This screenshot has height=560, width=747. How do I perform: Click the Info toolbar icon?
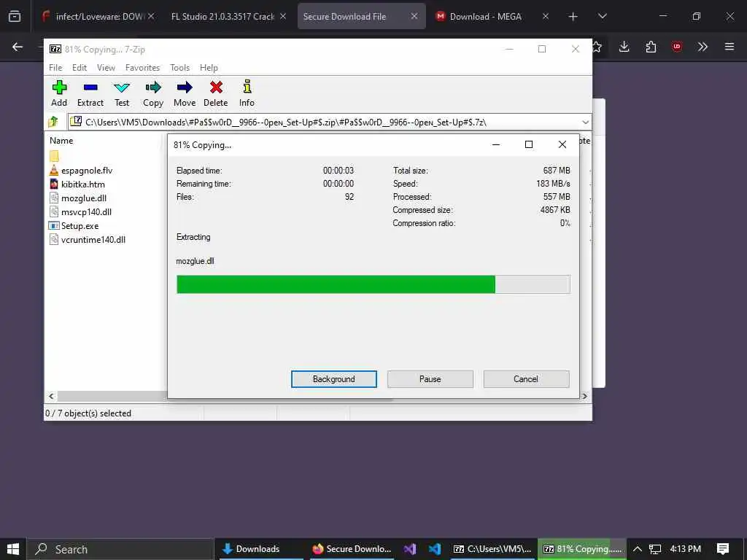click(247, 93)
